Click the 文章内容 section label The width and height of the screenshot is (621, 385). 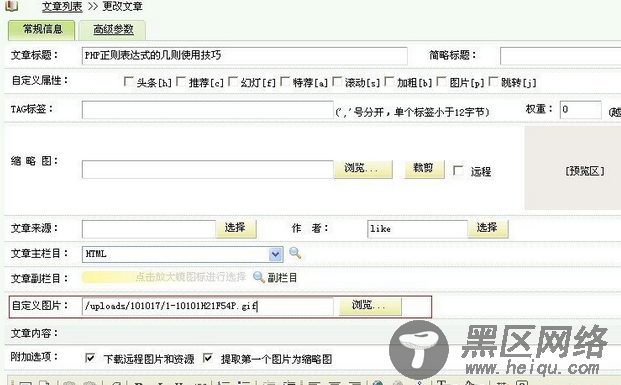tap(34, 334)
